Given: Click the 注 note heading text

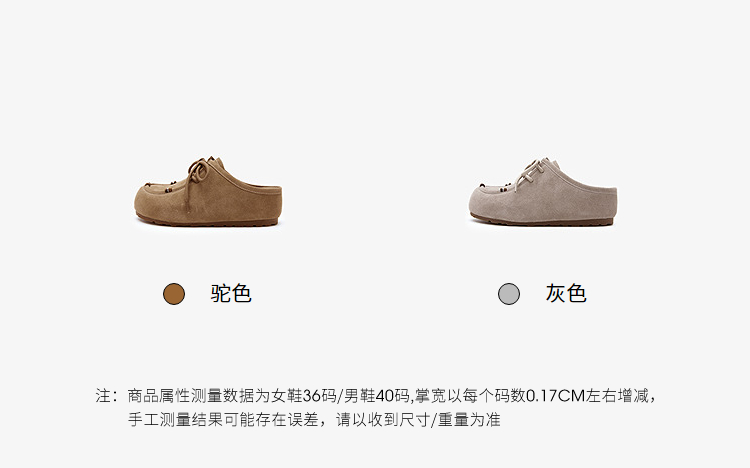Looking at the screenshot, I should point(103,396).
